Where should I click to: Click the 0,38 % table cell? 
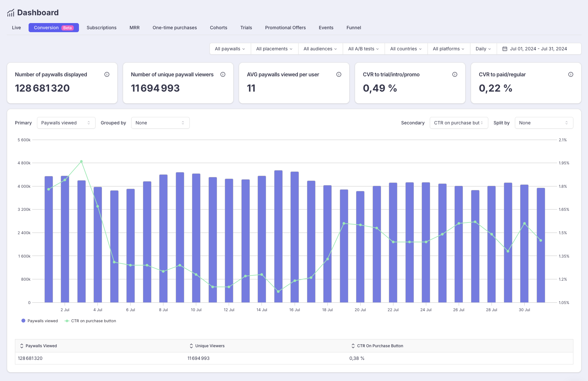[x=357, y=358]
